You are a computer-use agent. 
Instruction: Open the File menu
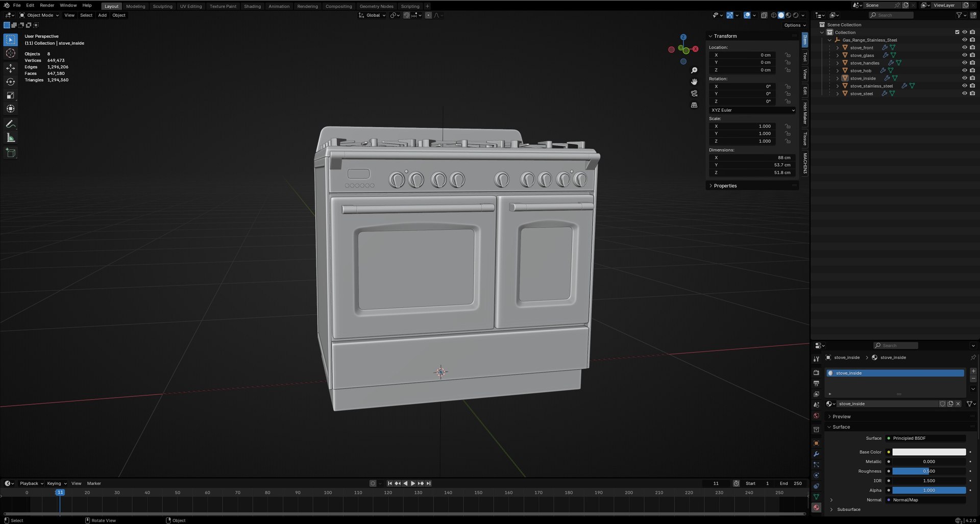(x=17, y=5)
